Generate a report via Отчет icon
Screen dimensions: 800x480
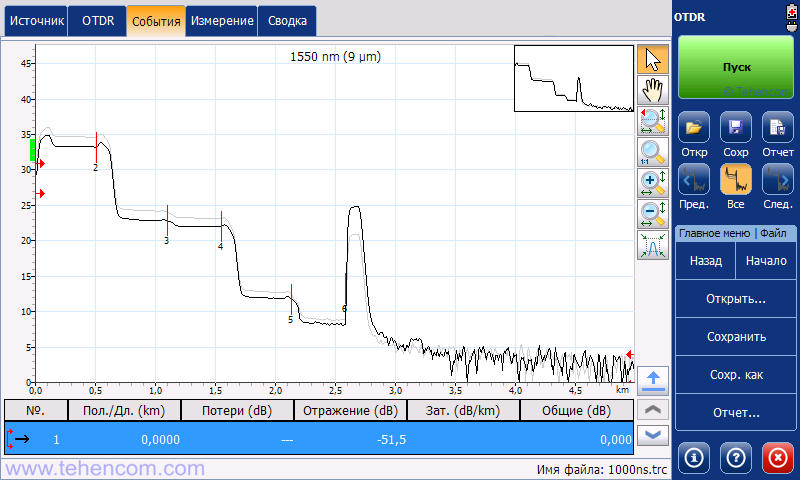click(x=778, y=127)
